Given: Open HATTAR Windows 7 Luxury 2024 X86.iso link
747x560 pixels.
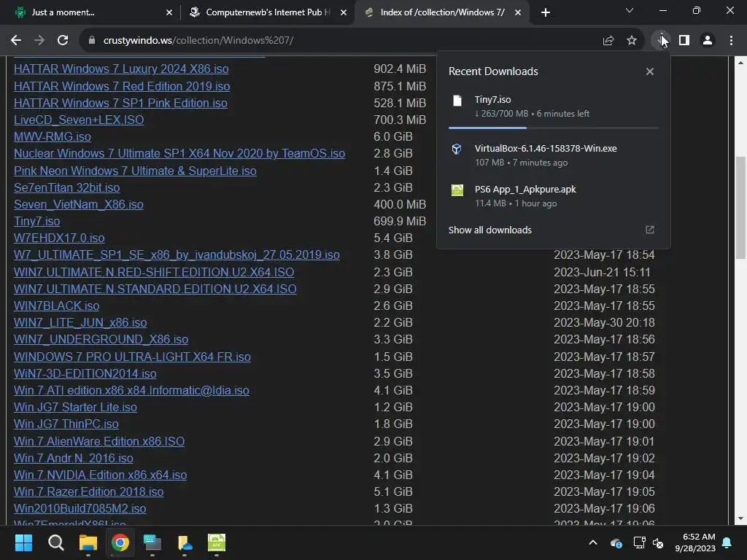Looking at the screenshot, I should [121, 69].
